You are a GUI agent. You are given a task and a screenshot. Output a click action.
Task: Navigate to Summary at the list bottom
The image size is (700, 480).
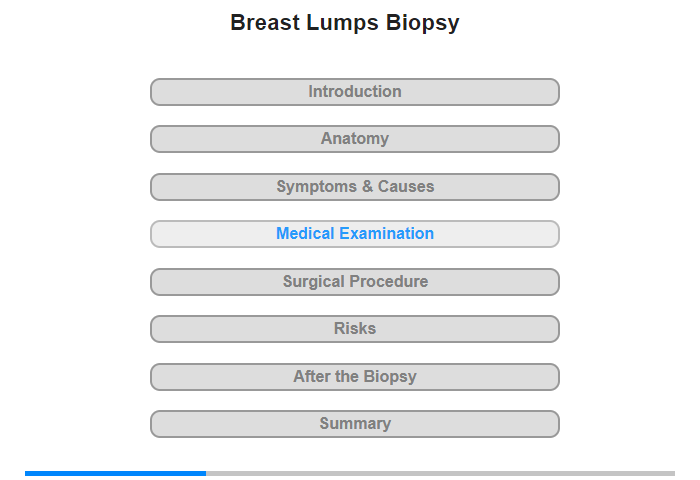pyautogui.click(x=354, y=424)
